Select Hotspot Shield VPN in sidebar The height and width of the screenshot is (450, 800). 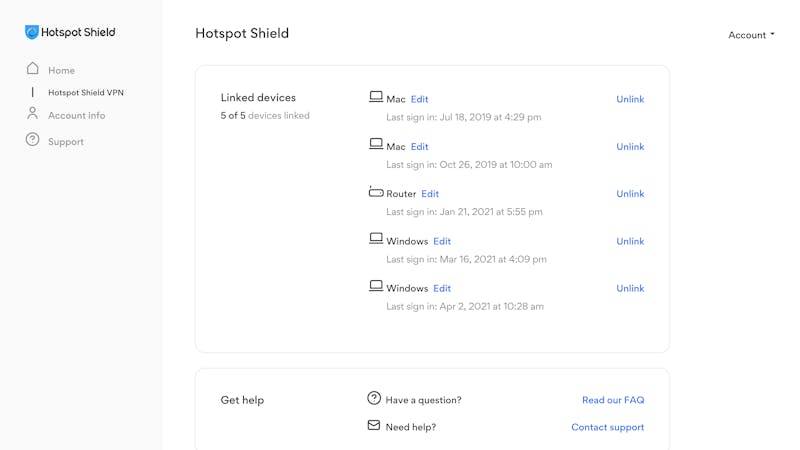coord(86,92)
